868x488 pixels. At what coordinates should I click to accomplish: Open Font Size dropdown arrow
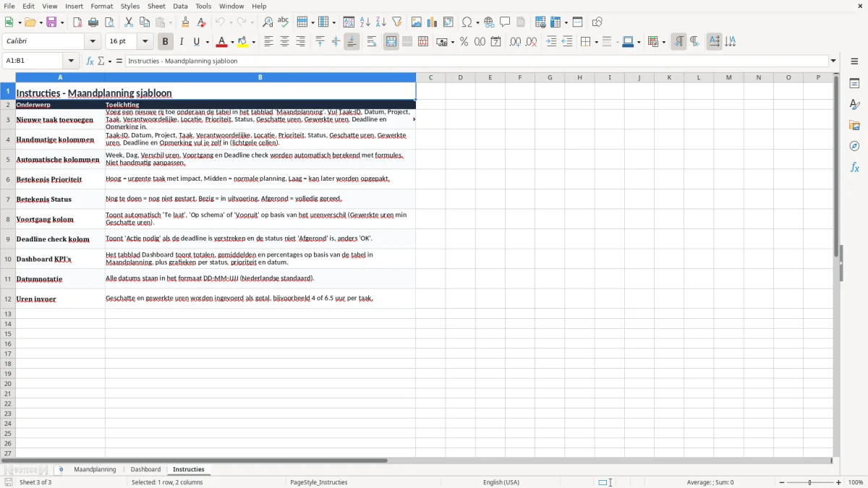tap(145, 42)
